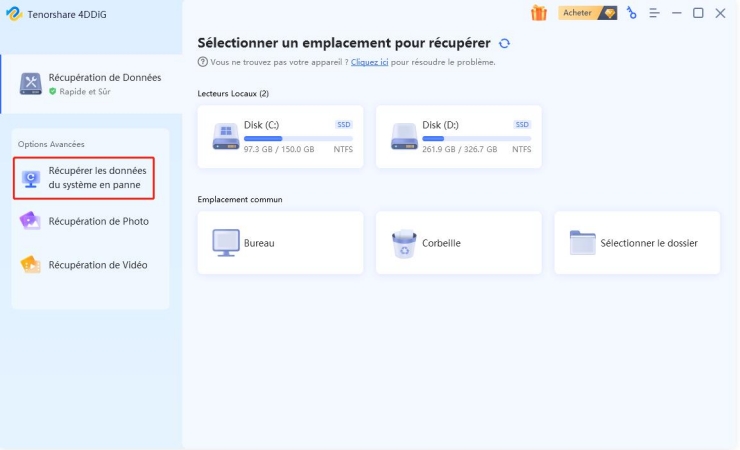
Task: Click the SSD badge on Disk (C:)
Action: 344,125
